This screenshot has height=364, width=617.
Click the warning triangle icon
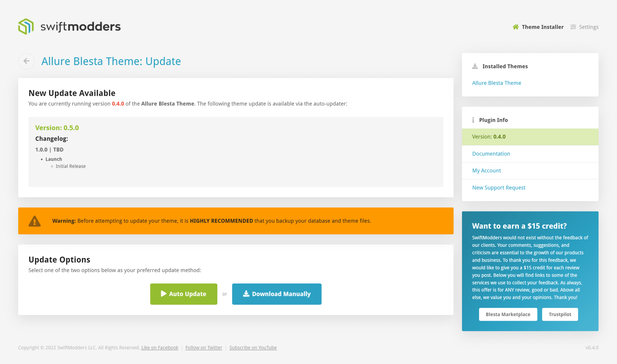click(35, 221)
